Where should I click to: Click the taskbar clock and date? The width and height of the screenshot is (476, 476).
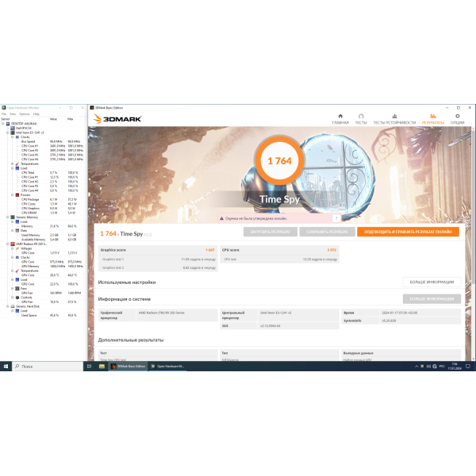pyautogui.click(x=455, y=367)
